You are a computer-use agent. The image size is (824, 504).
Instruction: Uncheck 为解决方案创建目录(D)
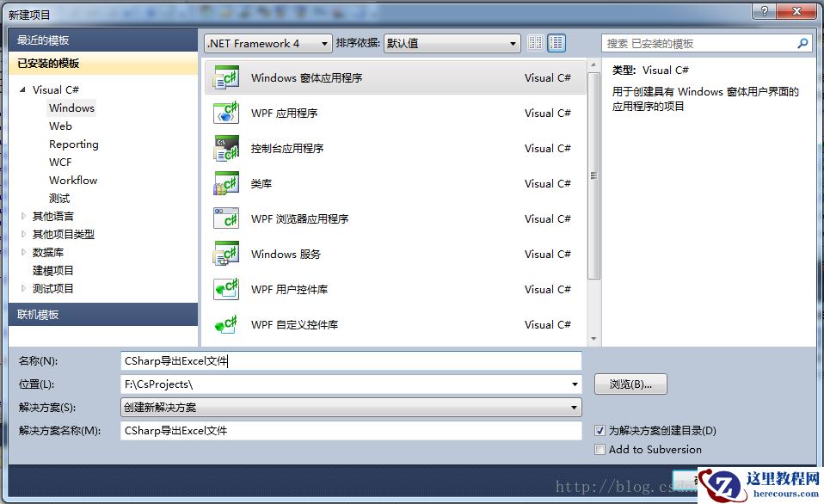click(600, 430)
